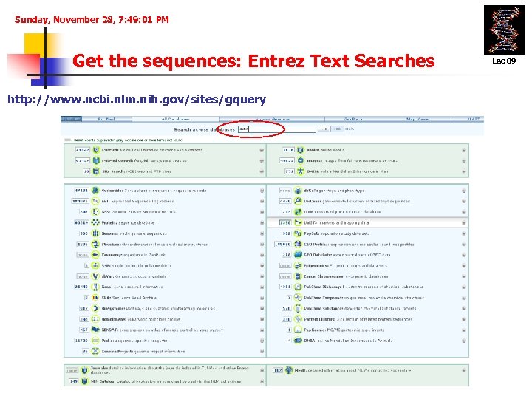Click help icon at end of Protein row
Viewport: 532px width, 399px height.
(x=262, y=223)
